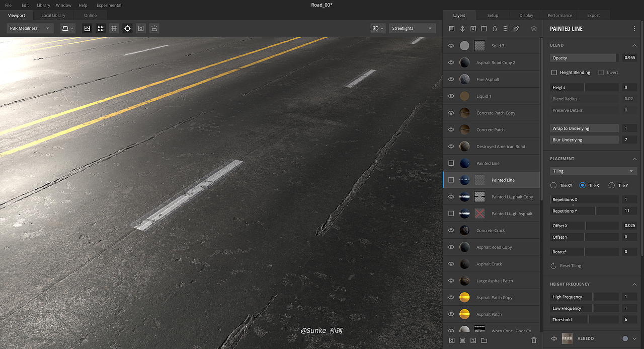
Task: Select the Tile XY radio button
Action: [x=553, y=185]
